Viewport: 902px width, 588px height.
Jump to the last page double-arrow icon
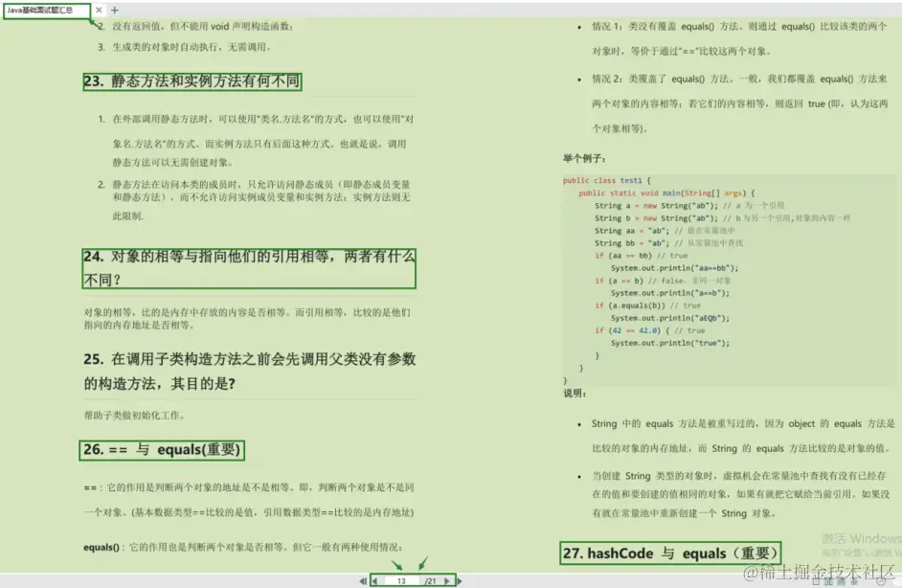[460, 580]
